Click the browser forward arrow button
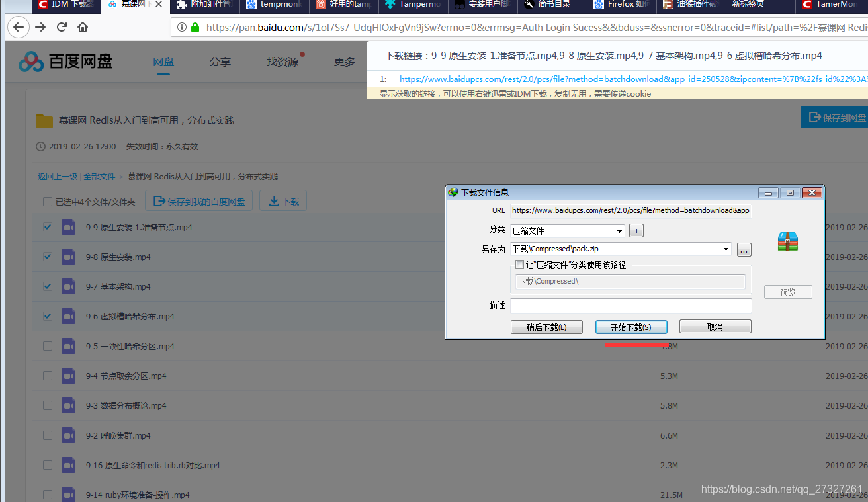The height and width of the screenshot is (502, 868). click(x=40, y=27)
